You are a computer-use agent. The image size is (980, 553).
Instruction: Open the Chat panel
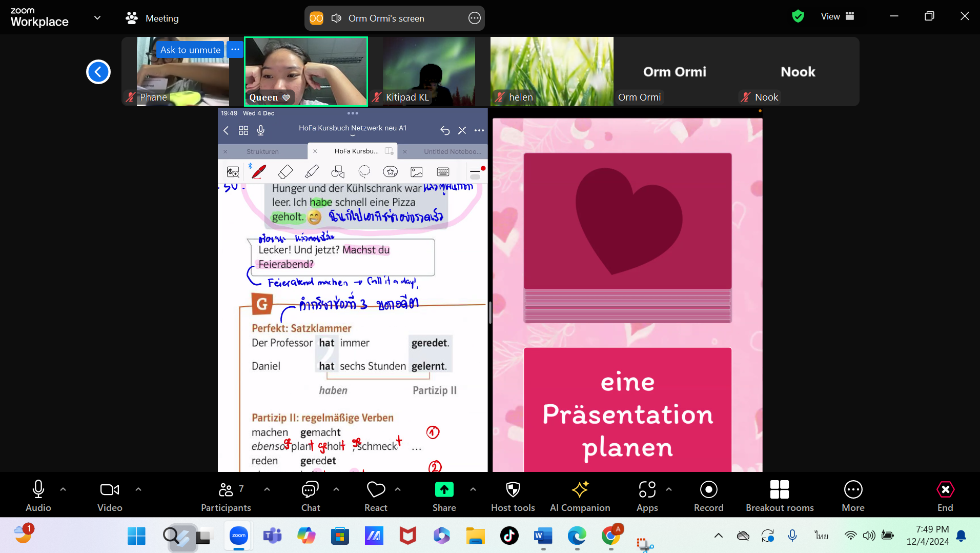pyautogui.click(x=310, y=496)
